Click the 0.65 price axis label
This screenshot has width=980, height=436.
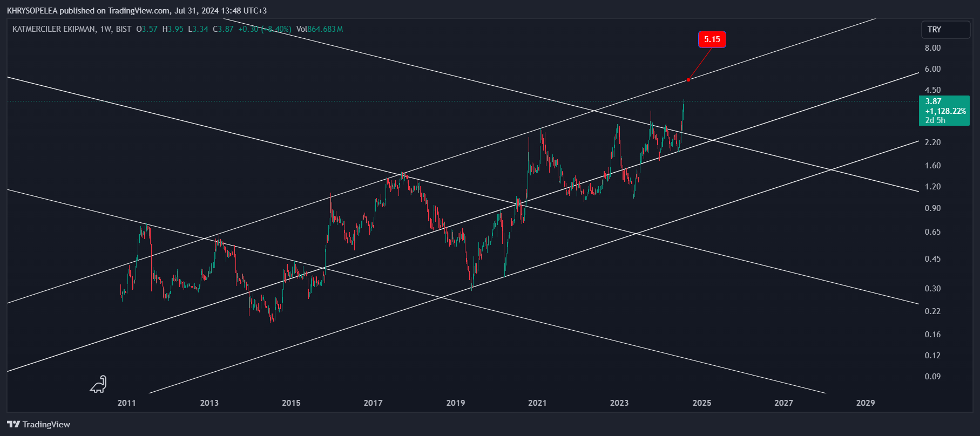[933, 232]
